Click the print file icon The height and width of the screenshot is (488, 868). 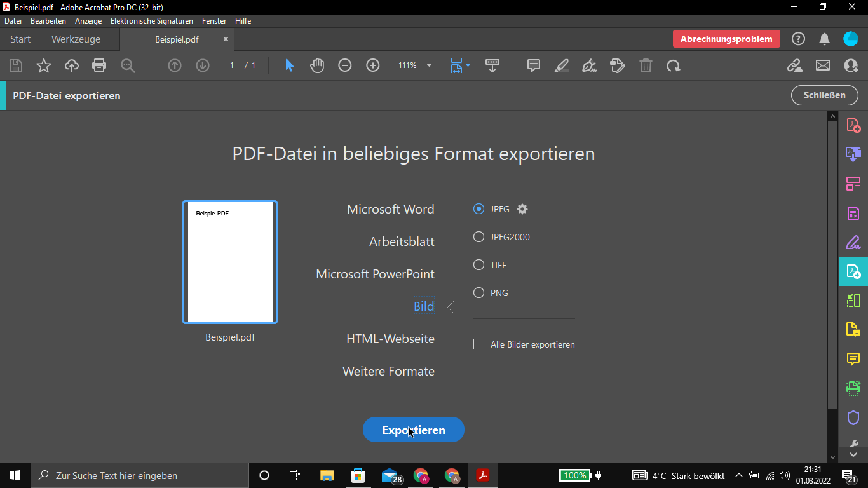pos(99,65)
